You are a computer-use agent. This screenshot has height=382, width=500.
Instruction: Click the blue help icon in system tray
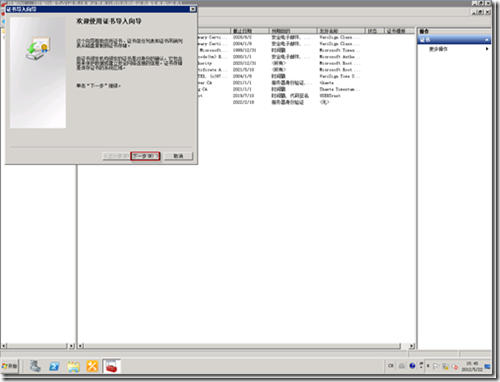[412, 366]
